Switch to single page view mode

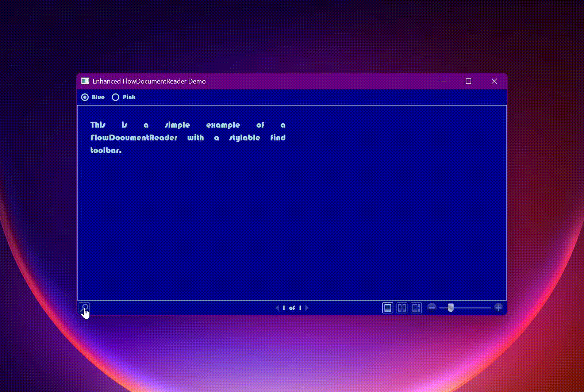388,308
